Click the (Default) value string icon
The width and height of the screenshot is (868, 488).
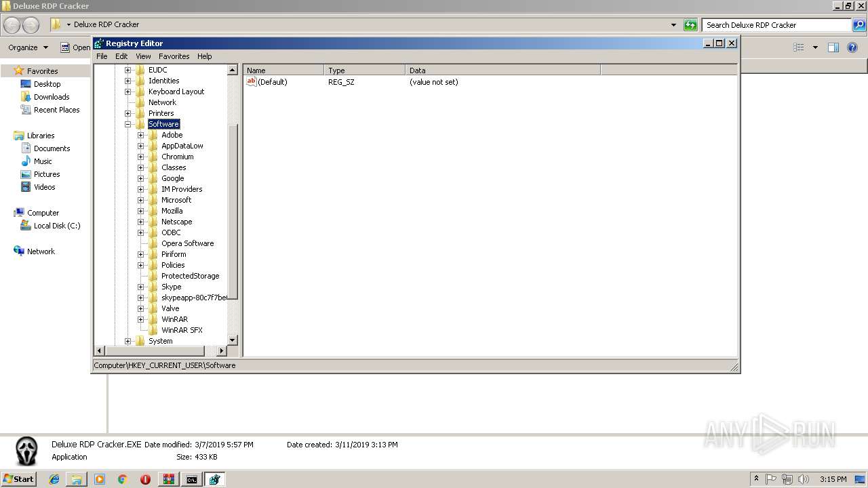(251, 81)
